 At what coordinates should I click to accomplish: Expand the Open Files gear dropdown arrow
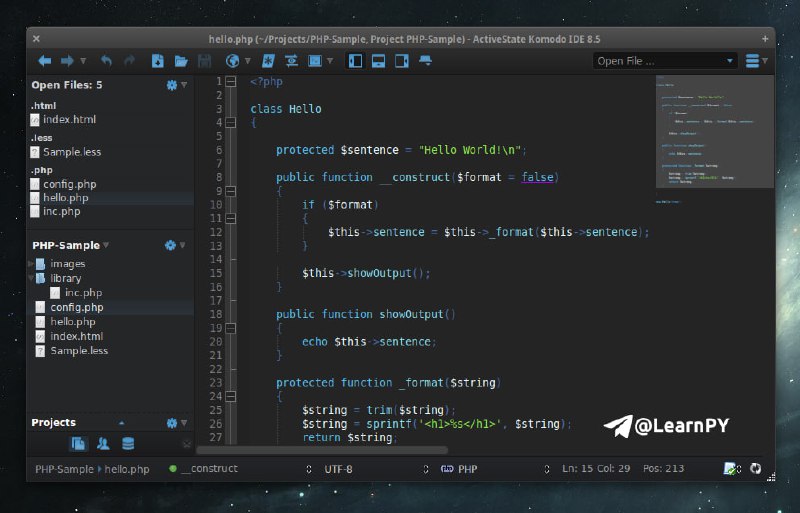[x=184, y=85]
